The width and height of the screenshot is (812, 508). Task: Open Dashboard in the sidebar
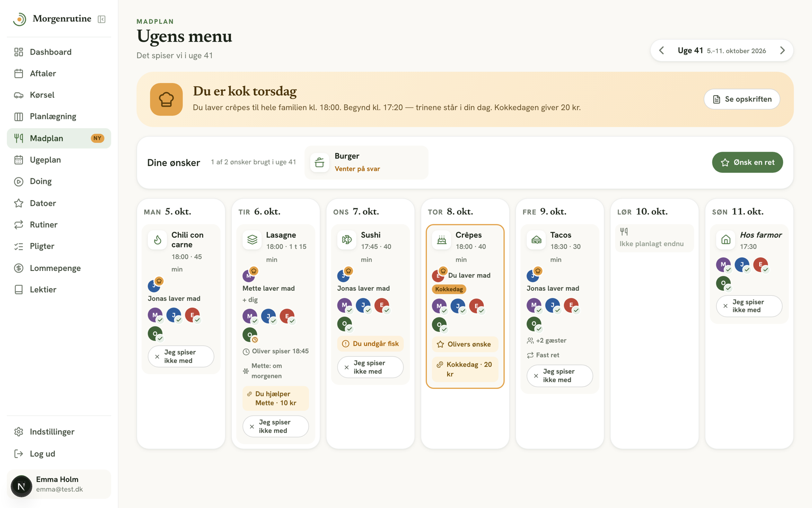(59, 52)
